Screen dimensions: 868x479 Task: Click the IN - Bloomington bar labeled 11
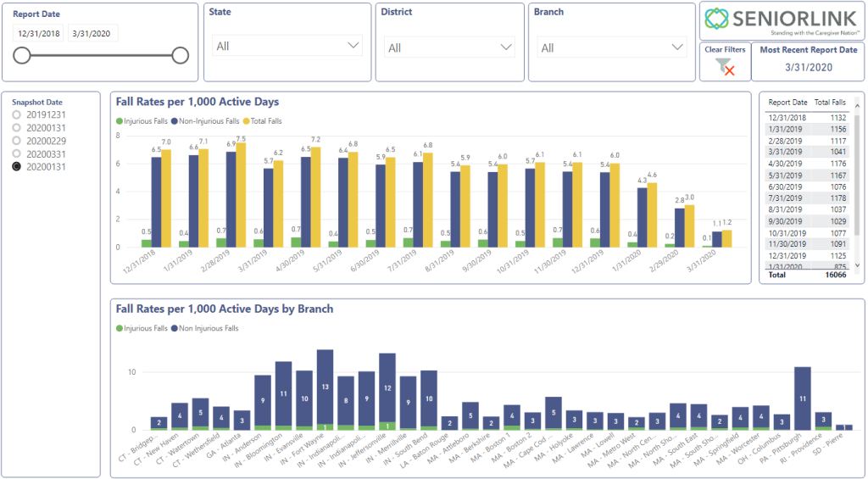[x=283, y=393]
